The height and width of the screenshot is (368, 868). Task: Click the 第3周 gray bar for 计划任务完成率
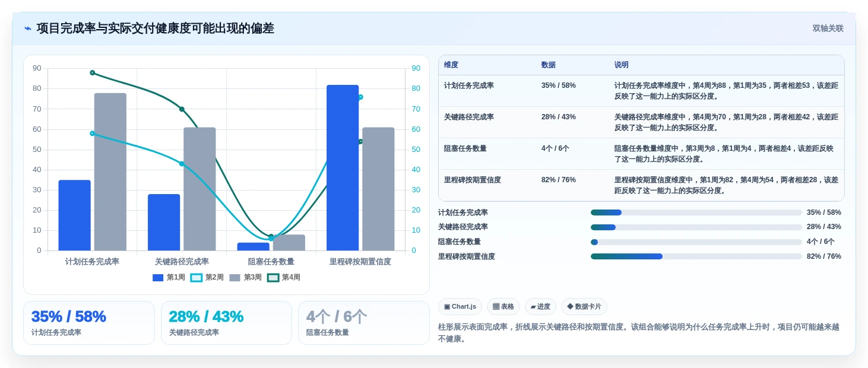coord(110,172)
